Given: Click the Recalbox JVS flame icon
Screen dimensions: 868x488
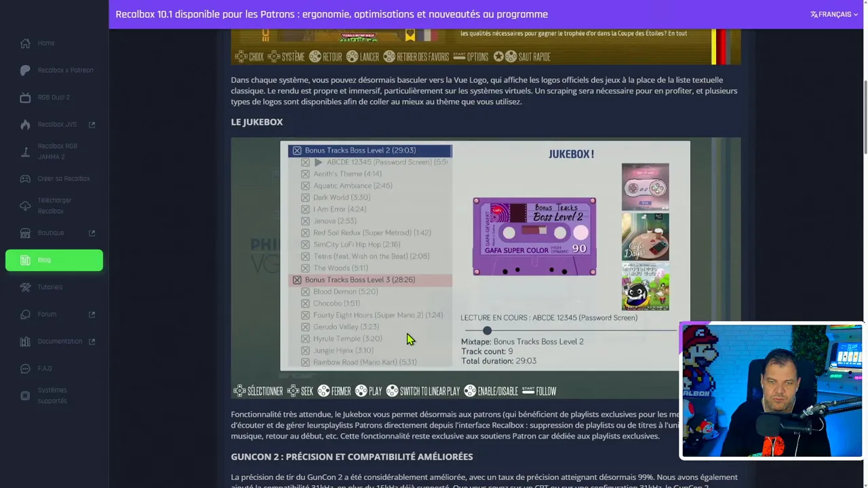Looking at the screenshot, I should coord(25,125).
